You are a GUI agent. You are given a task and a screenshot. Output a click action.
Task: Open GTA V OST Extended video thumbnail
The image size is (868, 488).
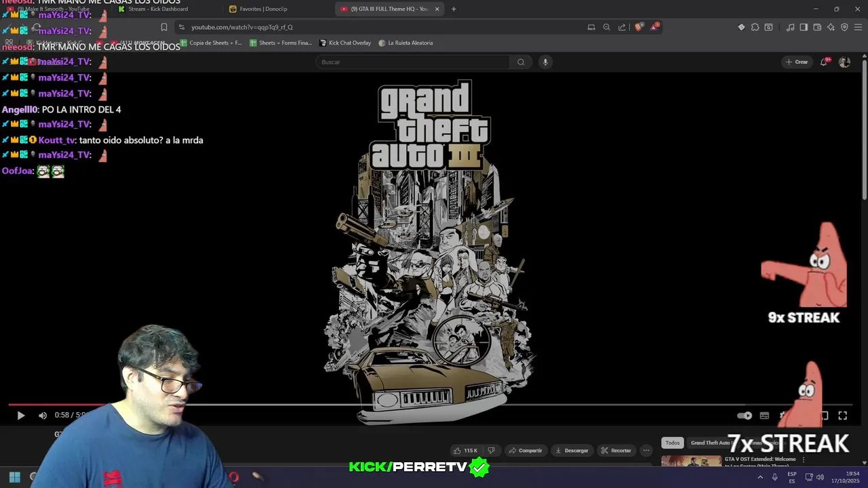point(691,462)
